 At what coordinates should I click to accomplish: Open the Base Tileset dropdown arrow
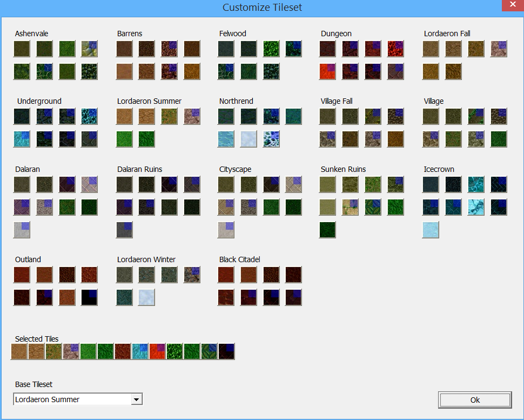136,399
